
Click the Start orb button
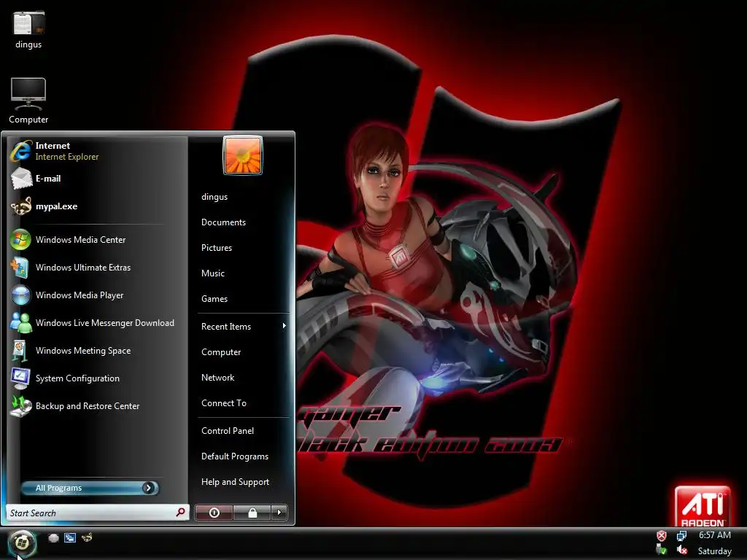22,542
